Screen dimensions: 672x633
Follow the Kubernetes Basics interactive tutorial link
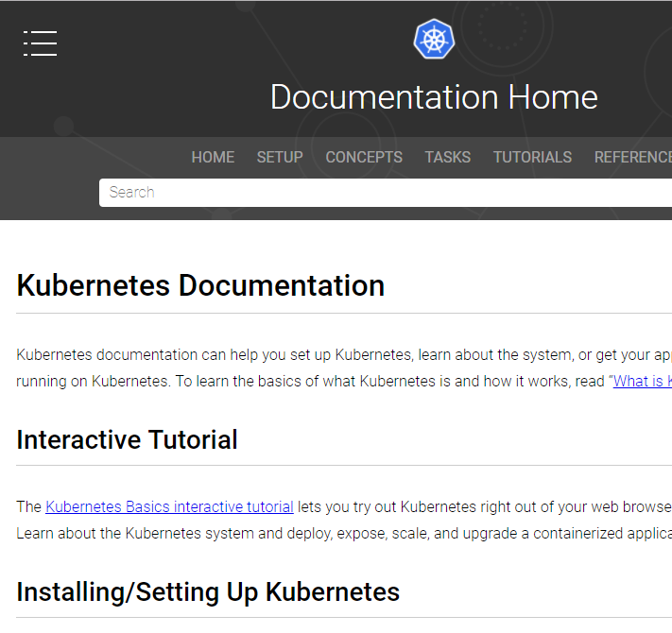(x=169, y=507)
